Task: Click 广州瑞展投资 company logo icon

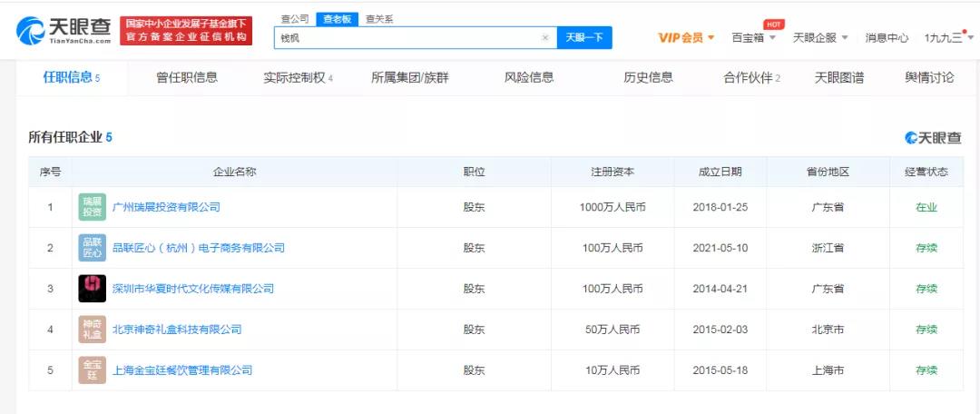Action: click(x=92, y=207)
